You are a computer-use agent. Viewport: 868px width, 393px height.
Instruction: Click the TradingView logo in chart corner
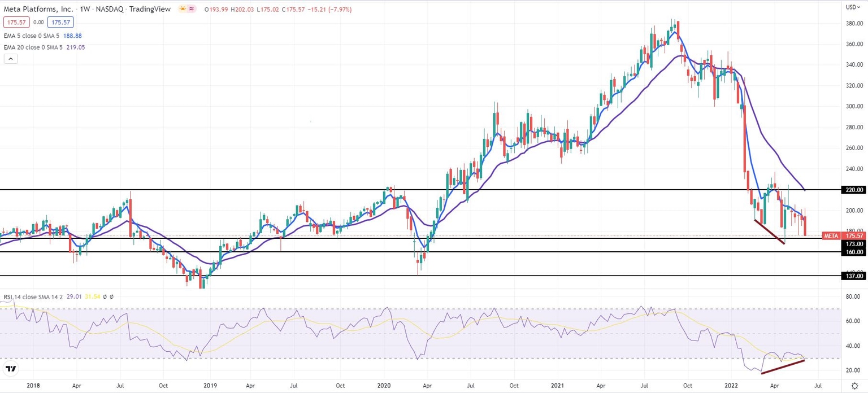pyautogui.click(x=10, y=369)
